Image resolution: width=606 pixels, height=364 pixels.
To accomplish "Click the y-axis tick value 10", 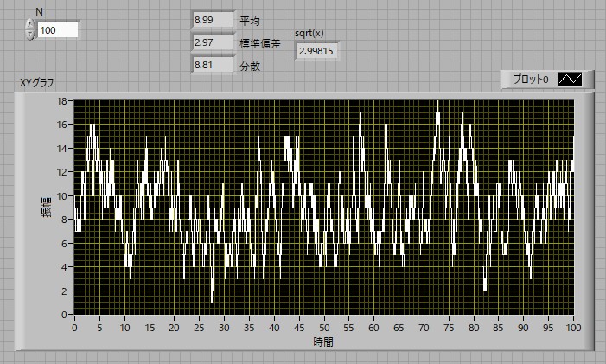I will tap(61, 196).
